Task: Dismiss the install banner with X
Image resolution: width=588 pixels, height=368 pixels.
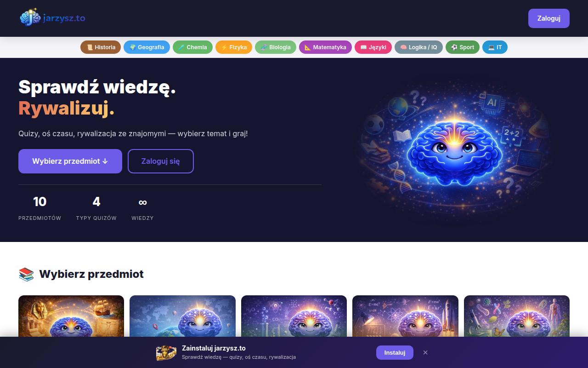Action: pyautogui.click(x=425, y=352)
